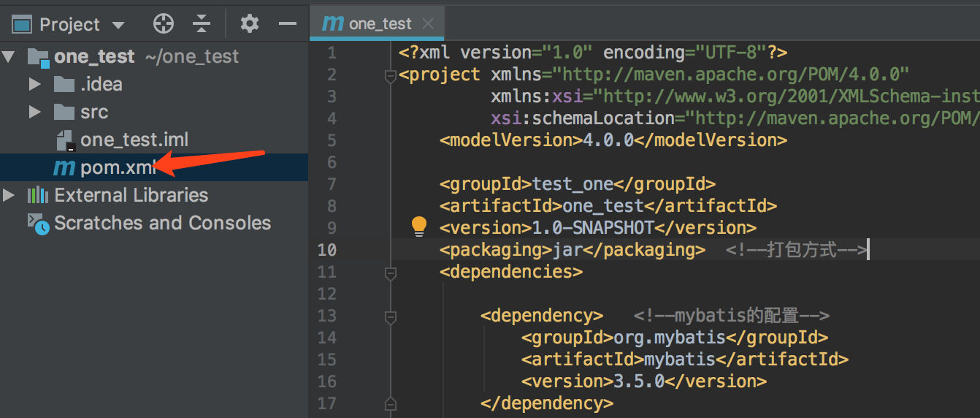Collapse all project tree nodes
Screen dimensions: 980x418
tap(202, 24)
